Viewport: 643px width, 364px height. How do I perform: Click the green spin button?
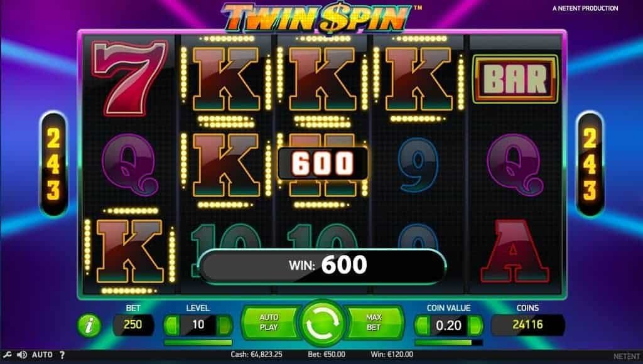(323, 323)
